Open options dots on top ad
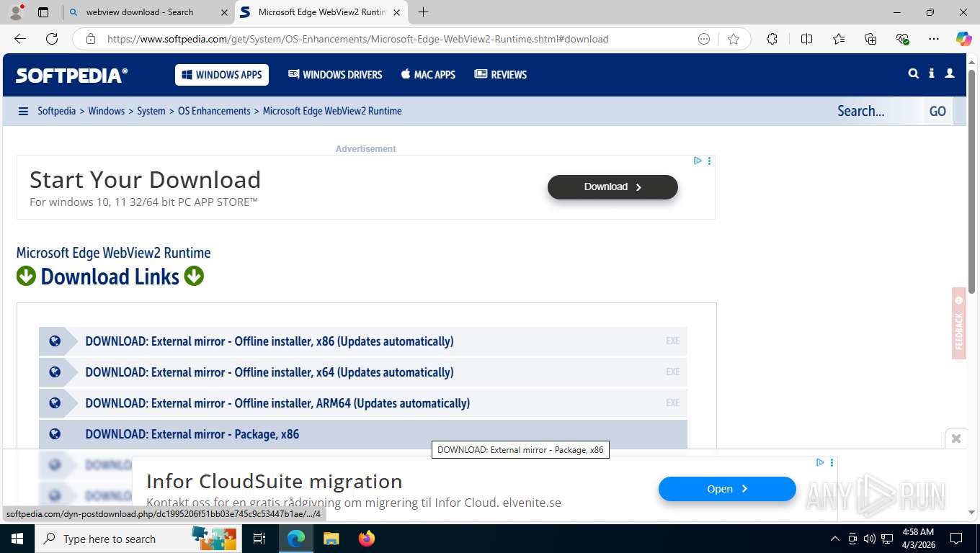 (x=709, y=161)
